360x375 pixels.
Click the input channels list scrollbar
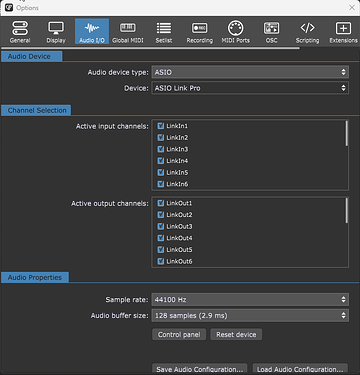[x=347, y=133]
